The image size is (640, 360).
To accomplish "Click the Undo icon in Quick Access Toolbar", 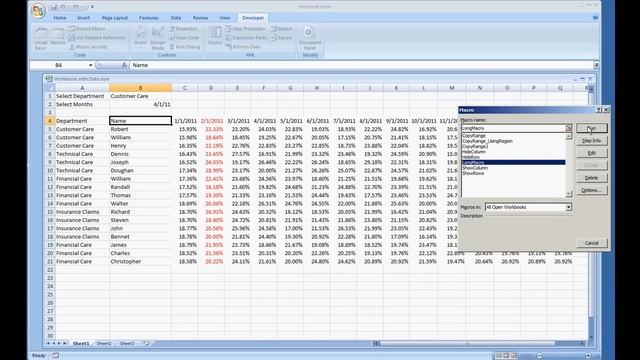I will 64,7.
